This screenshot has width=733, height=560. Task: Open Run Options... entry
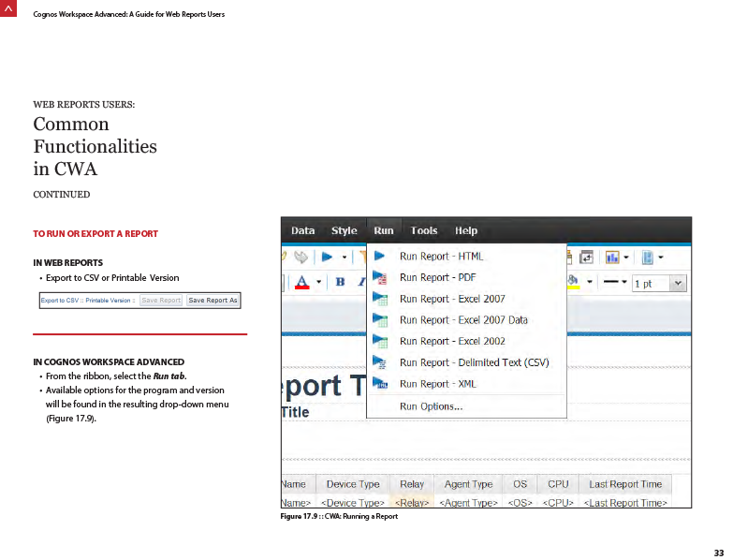coord(466,406)
